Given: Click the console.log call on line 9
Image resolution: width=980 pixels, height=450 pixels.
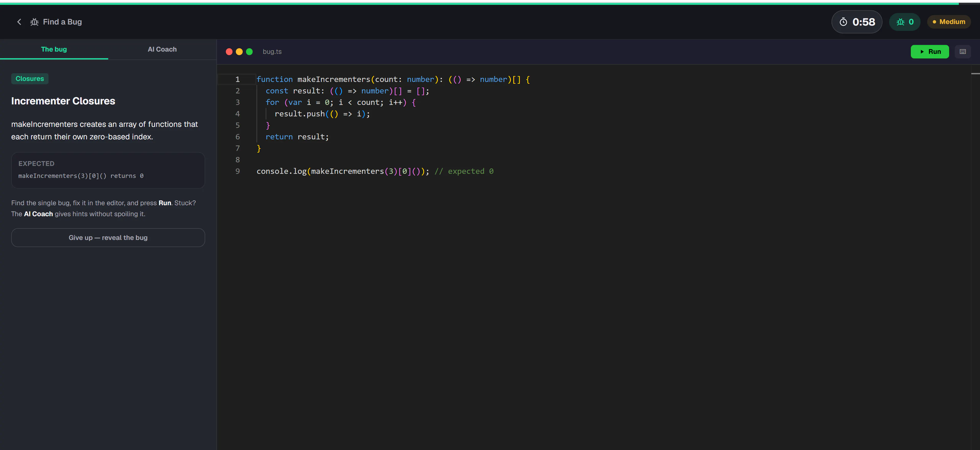Looking at the screenshot, I should (x=343, y=171).
